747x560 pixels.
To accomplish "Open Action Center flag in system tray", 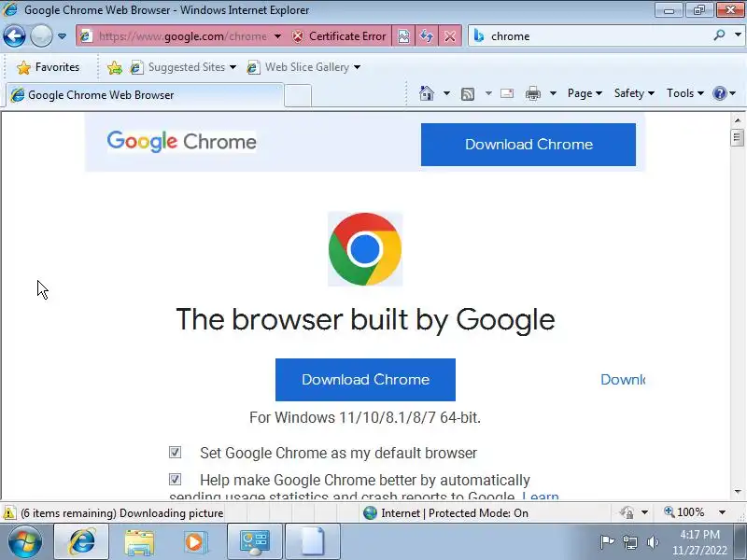I will click(x=607, y=542).
